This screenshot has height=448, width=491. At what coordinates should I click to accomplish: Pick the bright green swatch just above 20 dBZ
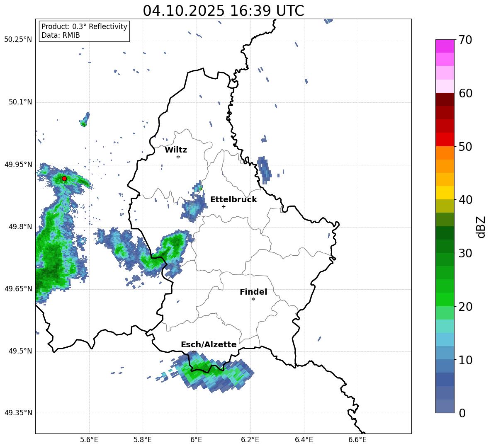pyautogui.click(x=445, y=299)
